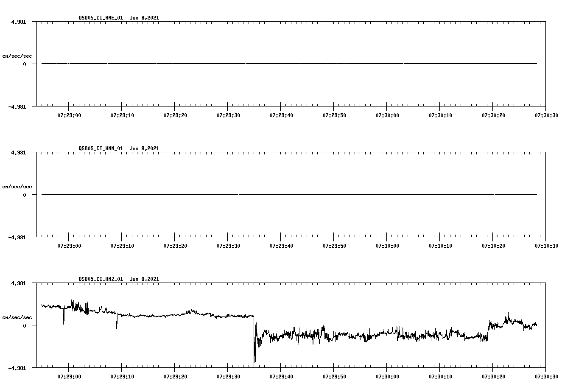This screenshot has width=576, height=392.
Task: Click the 07:29:50 time label under HNZ plot
Action: point(334,376)
